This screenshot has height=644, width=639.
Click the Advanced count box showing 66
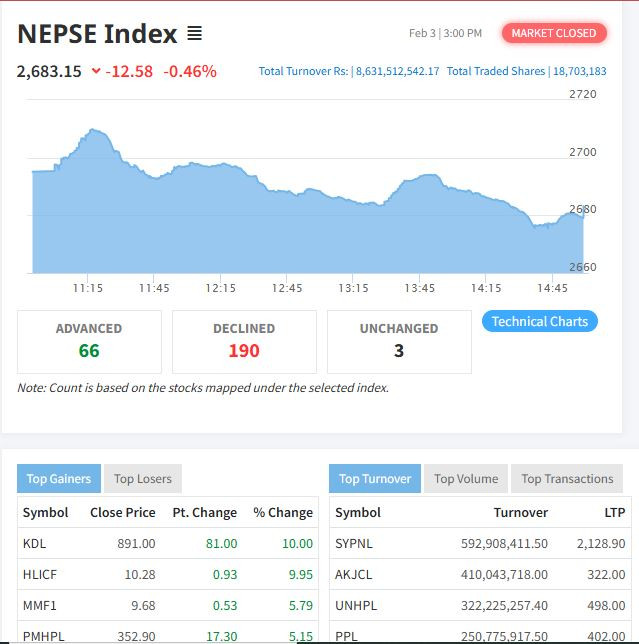pos(89,341)
